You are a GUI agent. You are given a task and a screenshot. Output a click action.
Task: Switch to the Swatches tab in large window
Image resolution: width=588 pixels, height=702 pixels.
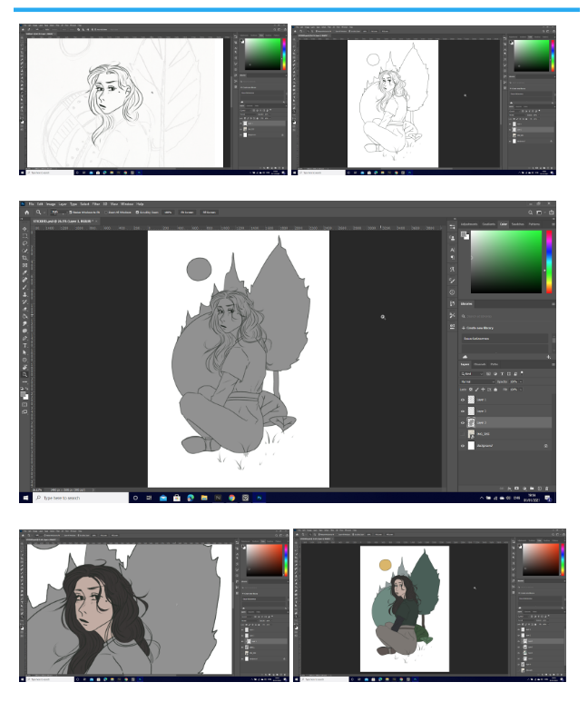pyautogui.click(x=517, y=223)
